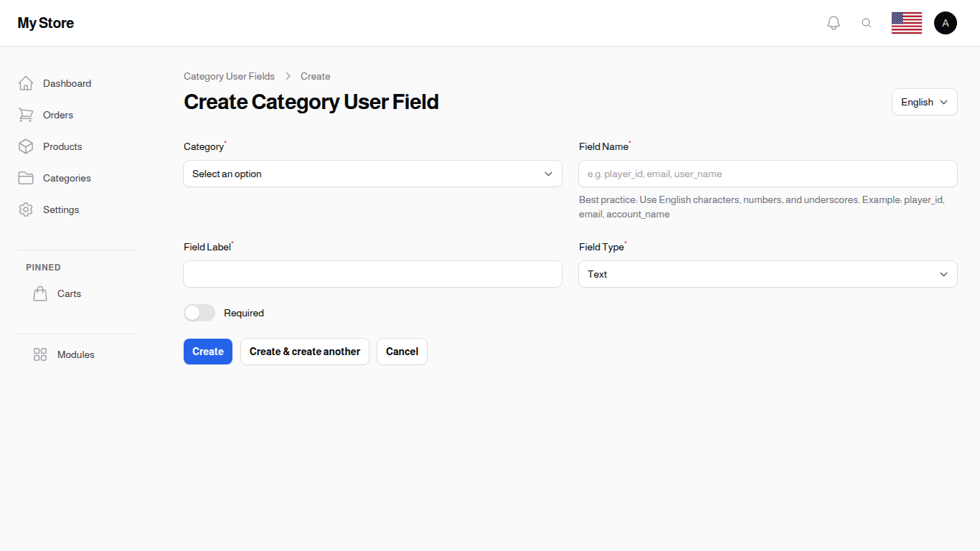Open the Category select dropdown
The image size is (980, 551).
coord(372,174)
